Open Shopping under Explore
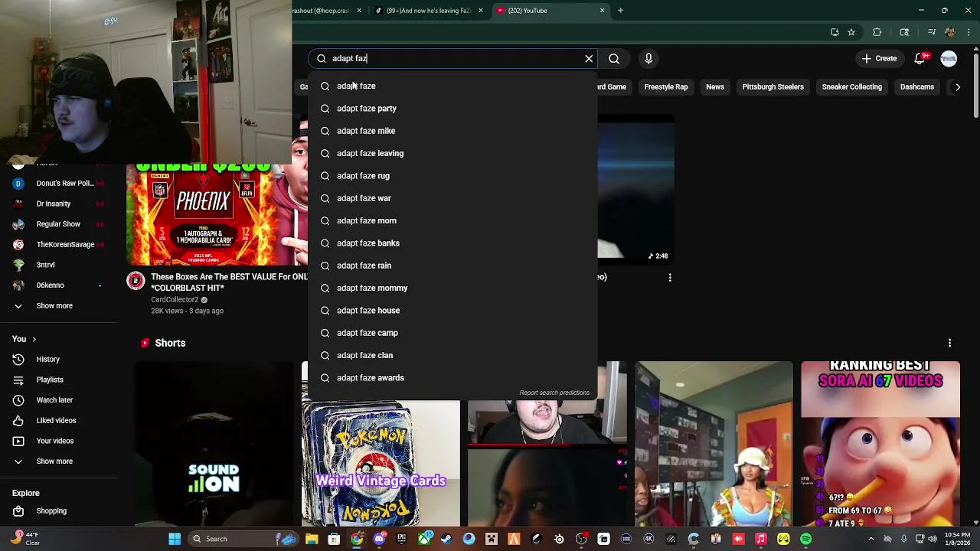The image size is (980, 551). point(58,511)
